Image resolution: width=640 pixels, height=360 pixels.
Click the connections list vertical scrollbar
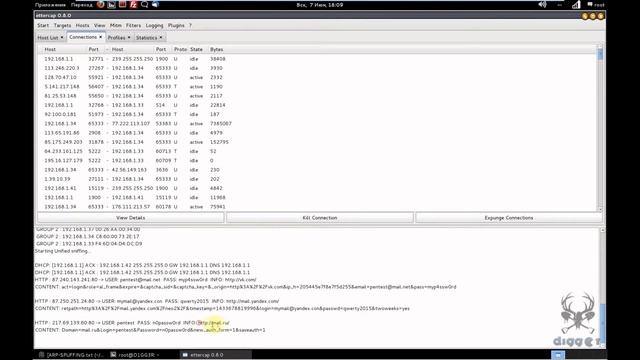[x=600, y=127]
